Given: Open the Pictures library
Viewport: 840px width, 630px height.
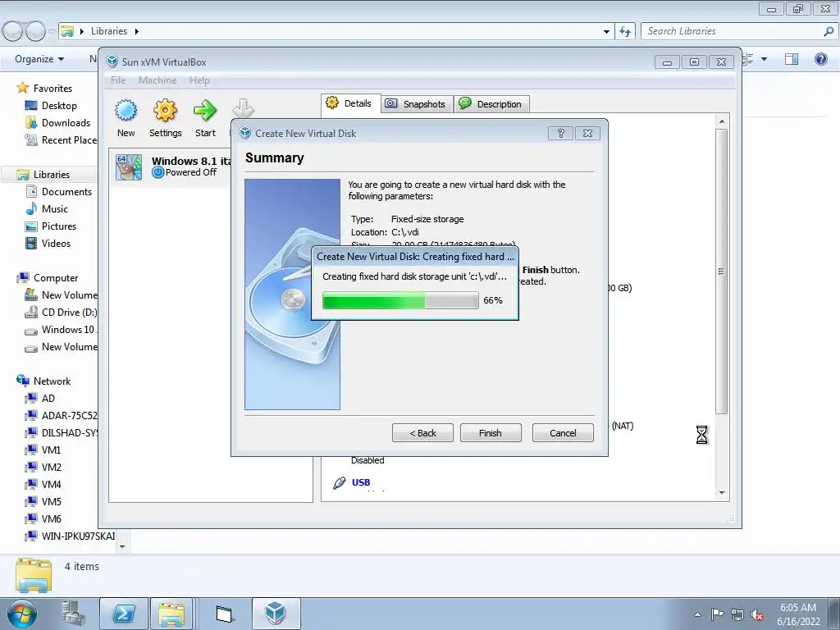Looking at the screenshot, I should click(59, 226).
